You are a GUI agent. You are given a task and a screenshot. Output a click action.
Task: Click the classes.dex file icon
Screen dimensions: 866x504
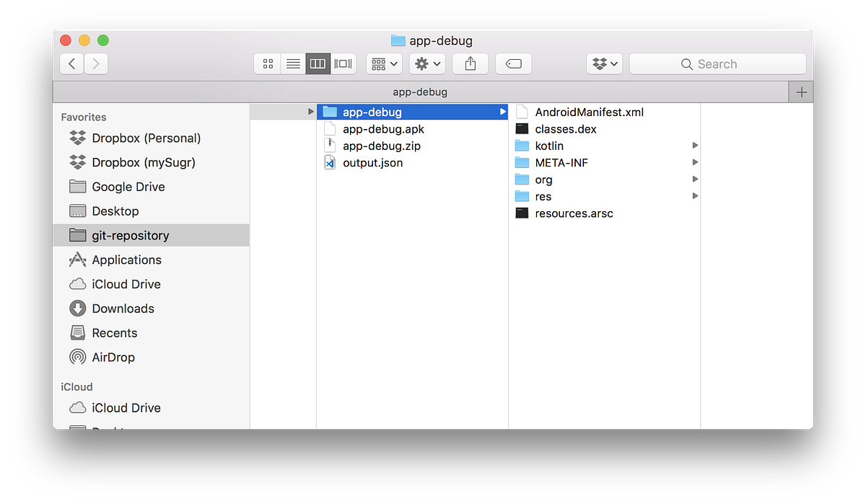coord(522,129)
